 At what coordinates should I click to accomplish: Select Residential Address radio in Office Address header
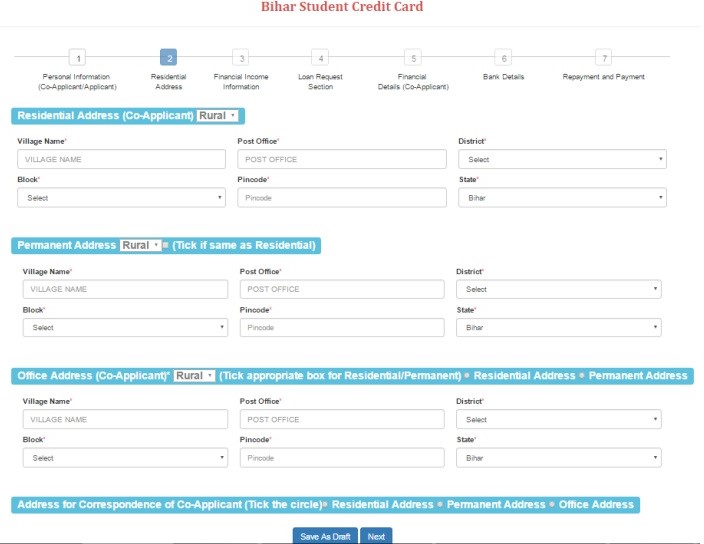click(467, 376)
